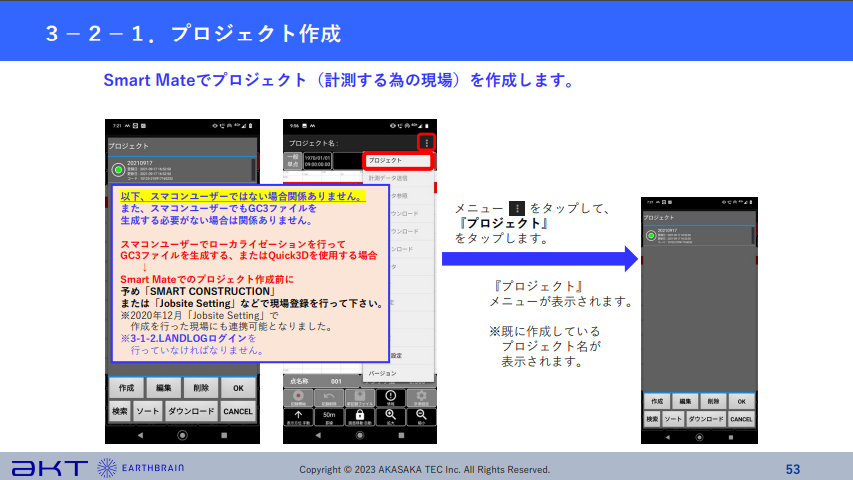Tap the Android recents icon in the left phone
This screenshot has width=853, height=480.
coord(224,435)
